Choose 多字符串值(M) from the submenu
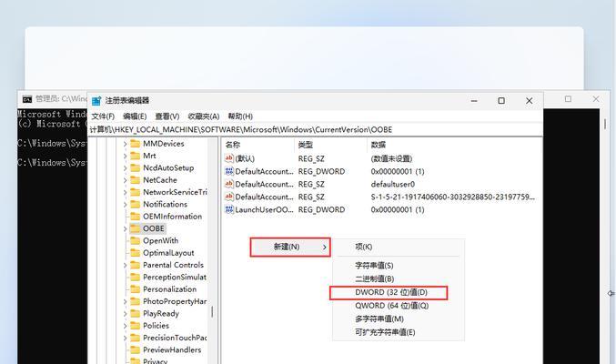616x364 pixels. (379, 319)
